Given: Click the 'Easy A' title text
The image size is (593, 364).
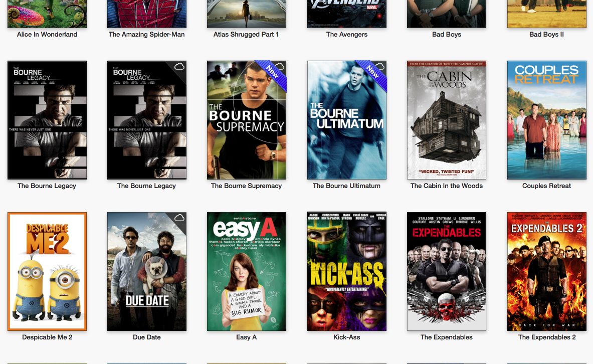Looking at the screenshot, I should click(x=247, y=337).
